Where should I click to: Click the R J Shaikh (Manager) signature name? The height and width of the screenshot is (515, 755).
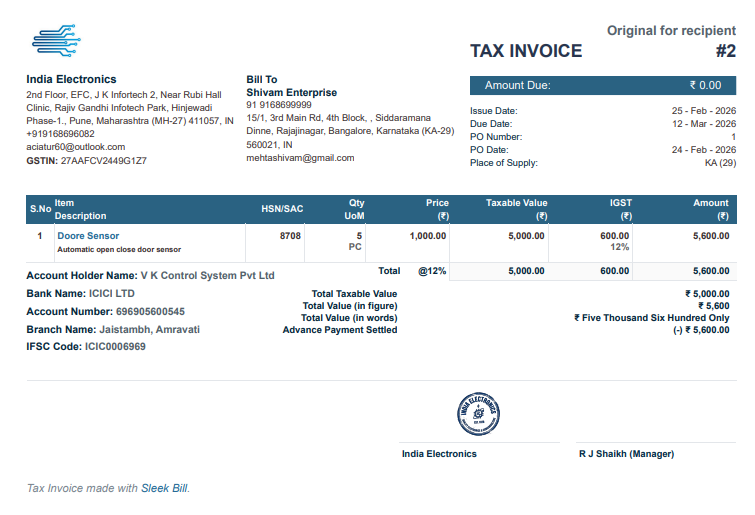[626, 454]
